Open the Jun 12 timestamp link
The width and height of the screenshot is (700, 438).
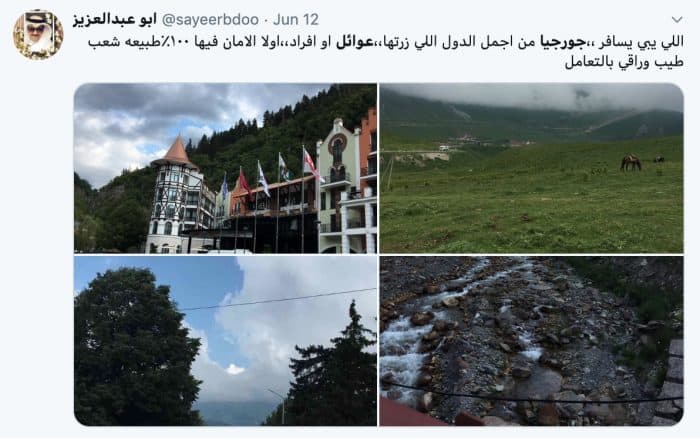click(296, 20)
